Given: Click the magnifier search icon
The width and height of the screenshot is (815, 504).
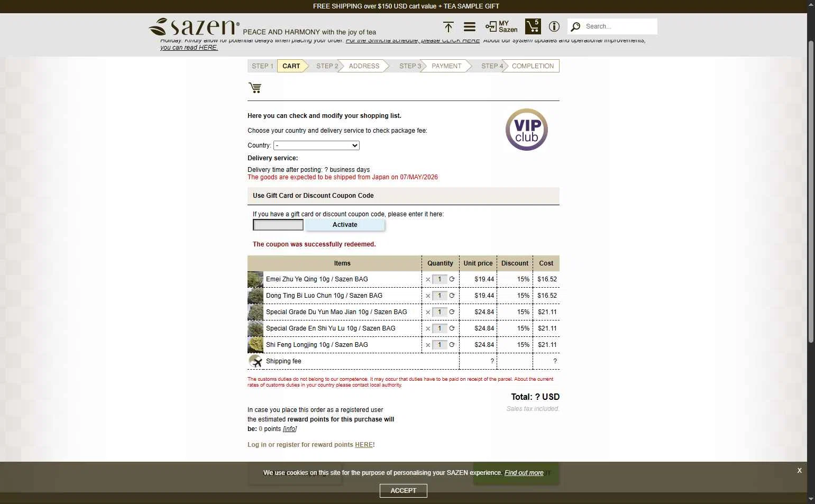Looking at the screenshot, I should pyautogui.click(x=576, y=26).
